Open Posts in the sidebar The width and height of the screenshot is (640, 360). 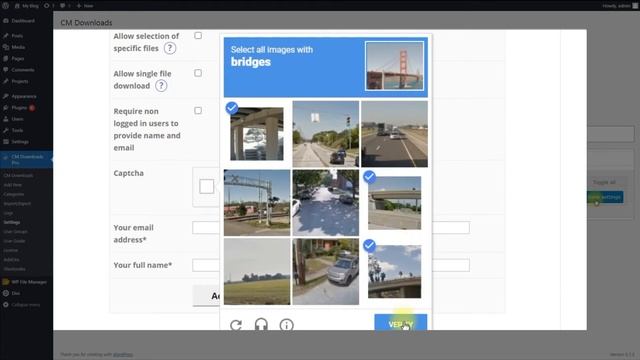pos(17,36)
